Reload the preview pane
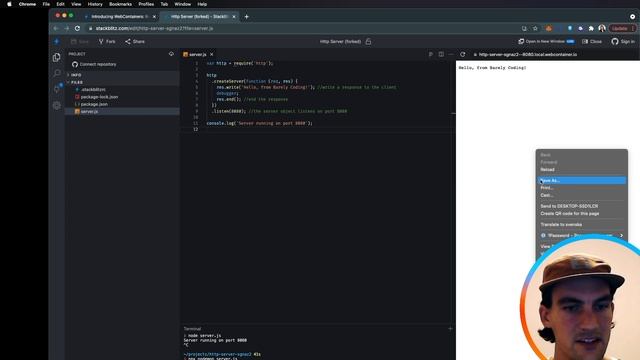The width and height of the screenshot is (640, 360). (x=462, y=54)
